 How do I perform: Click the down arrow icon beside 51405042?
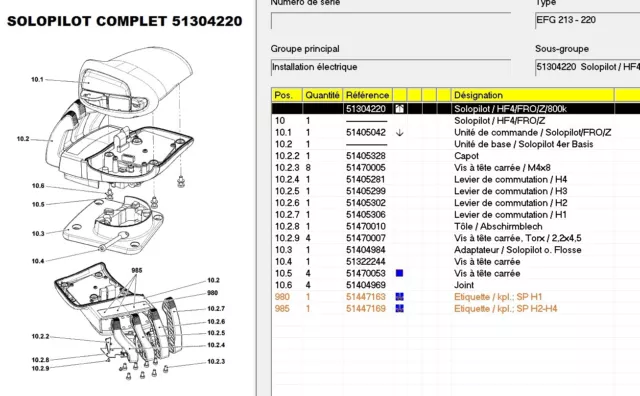tap(400, 133)
